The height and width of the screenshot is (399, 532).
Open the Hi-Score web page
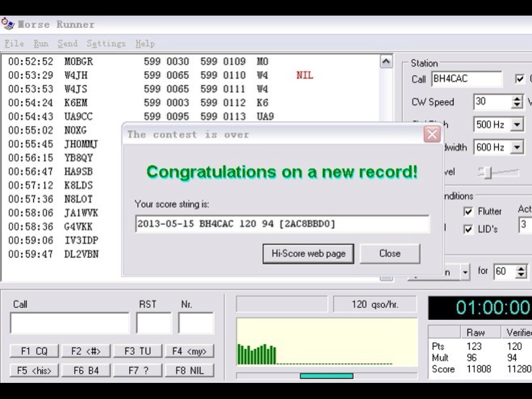click(x=308, y=254)
